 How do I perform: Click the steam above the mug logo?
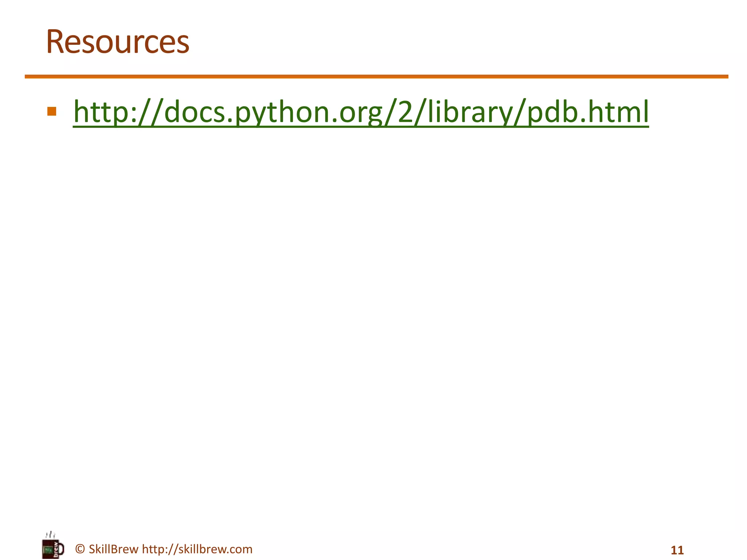[50, 535]
